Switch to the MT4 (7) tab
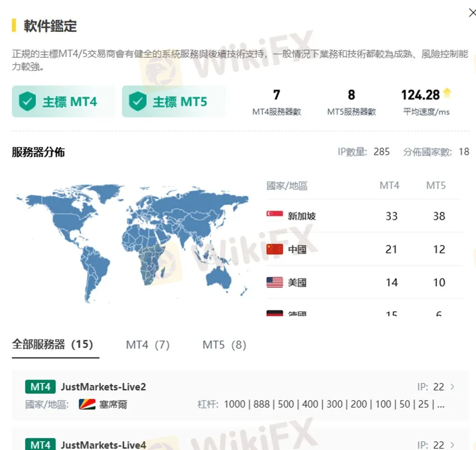 [148, 345]
